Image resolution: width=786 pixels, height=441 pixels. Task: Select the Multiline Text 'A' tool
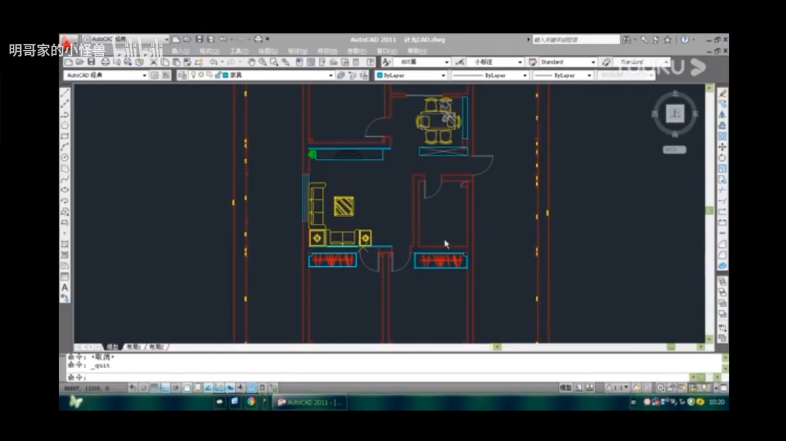coord(65,287)
